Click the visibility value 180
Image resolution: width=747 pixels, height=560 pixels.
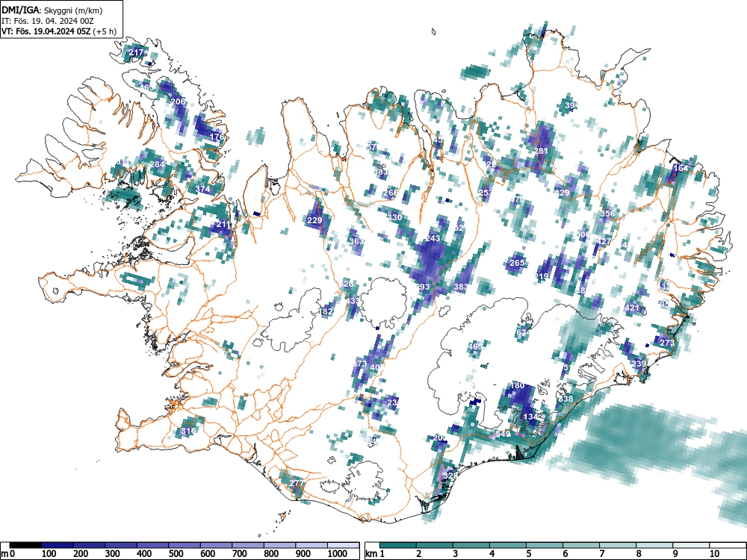click(517, 385)
